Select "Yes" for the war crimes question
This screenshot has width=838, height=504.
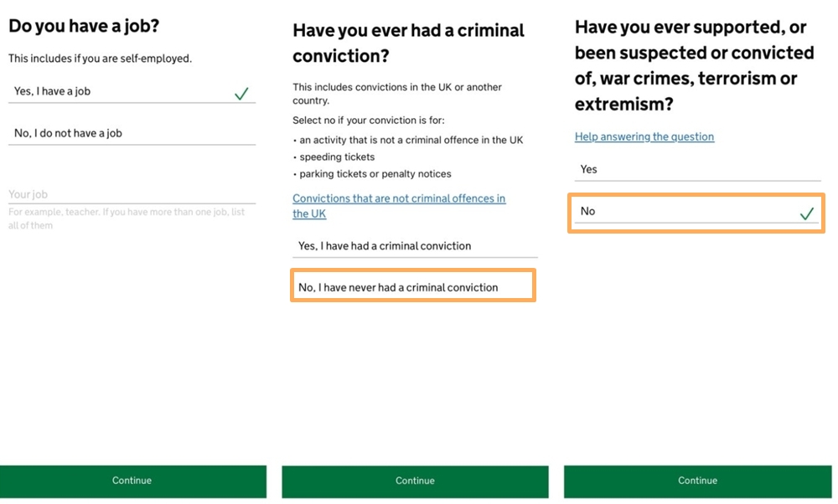[x=697, y=170]
